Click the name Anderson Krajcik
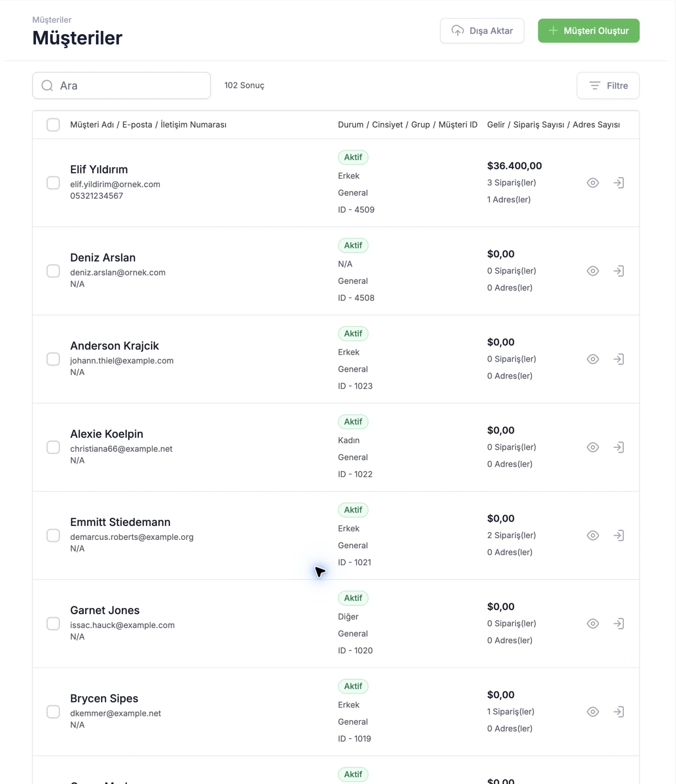This screenshot has width=676, height=784. (x=114, y=346)
